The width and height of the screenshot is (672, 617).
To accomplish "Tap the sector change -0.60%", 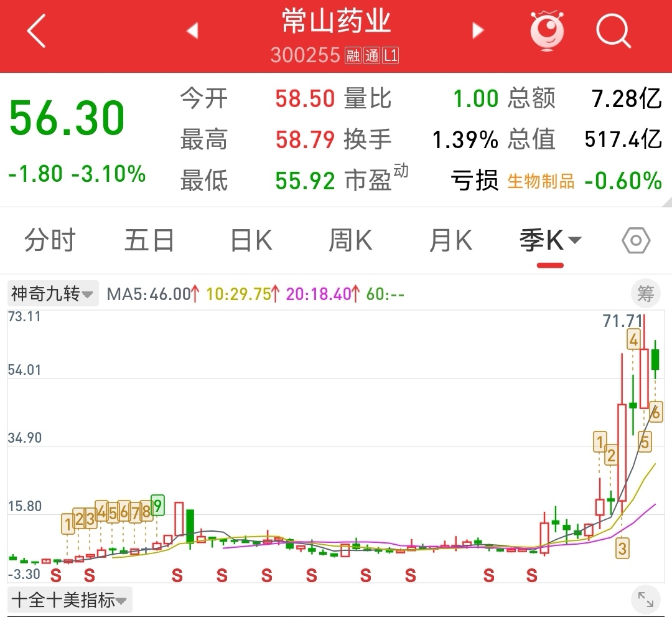I will pos(623,181).
